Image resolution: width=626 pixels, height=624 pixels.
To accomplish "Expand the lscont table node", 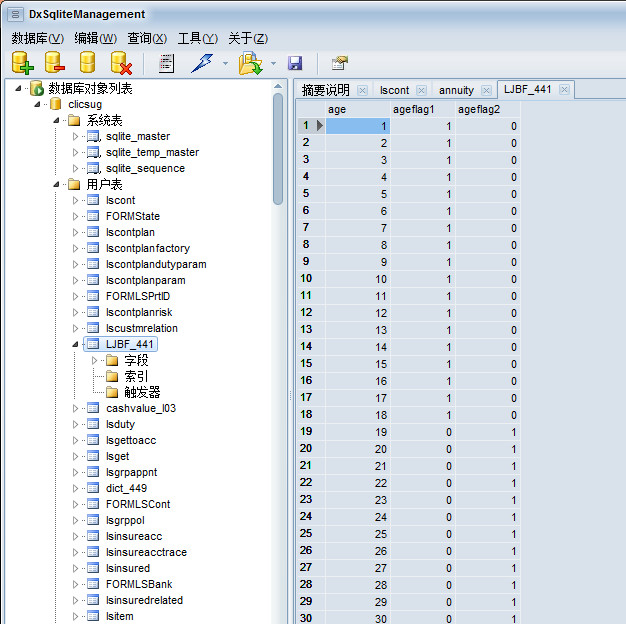I will (x=75, y=200).
